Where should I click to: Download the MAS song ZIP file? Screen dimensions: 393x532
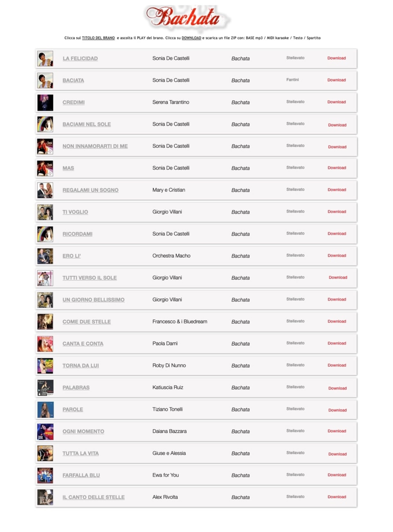337,168
